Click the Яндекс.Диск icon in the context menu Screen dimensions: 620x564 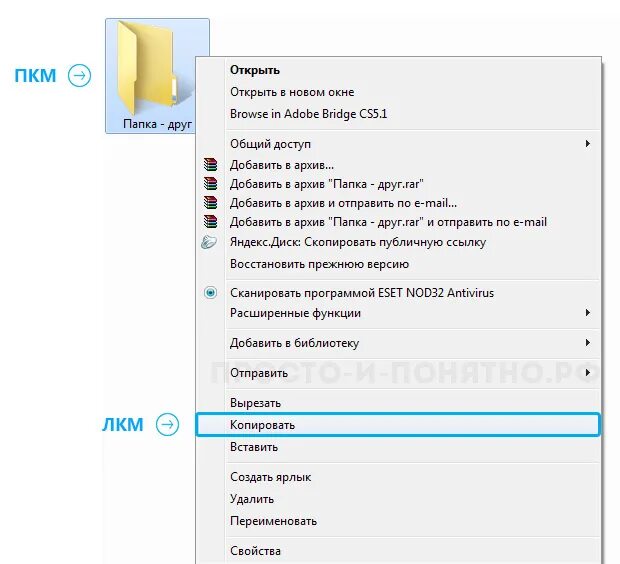click(x=209, y=242)
